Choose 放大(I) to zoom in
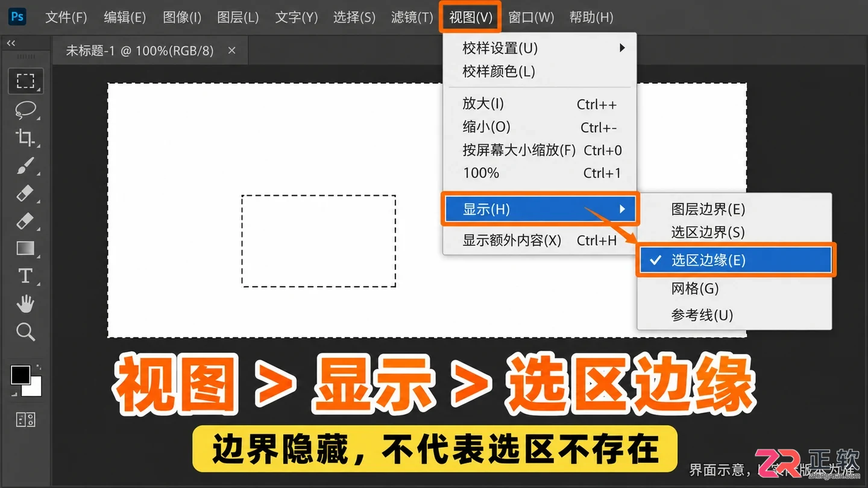This screenshot has width=868, height=488. pos(539,104)
